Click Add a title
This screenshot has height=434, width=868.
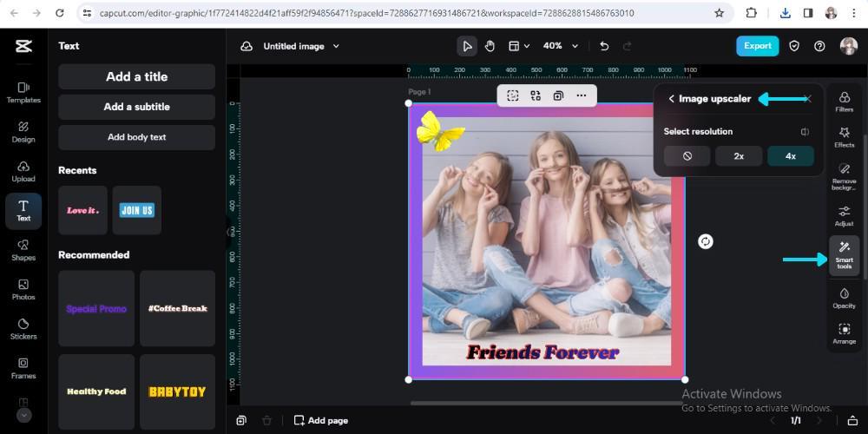137,76
